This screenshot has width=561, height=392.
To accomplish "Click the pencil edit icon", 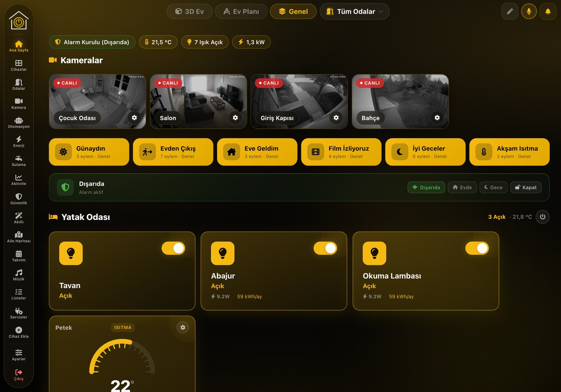I will [510, 11].
